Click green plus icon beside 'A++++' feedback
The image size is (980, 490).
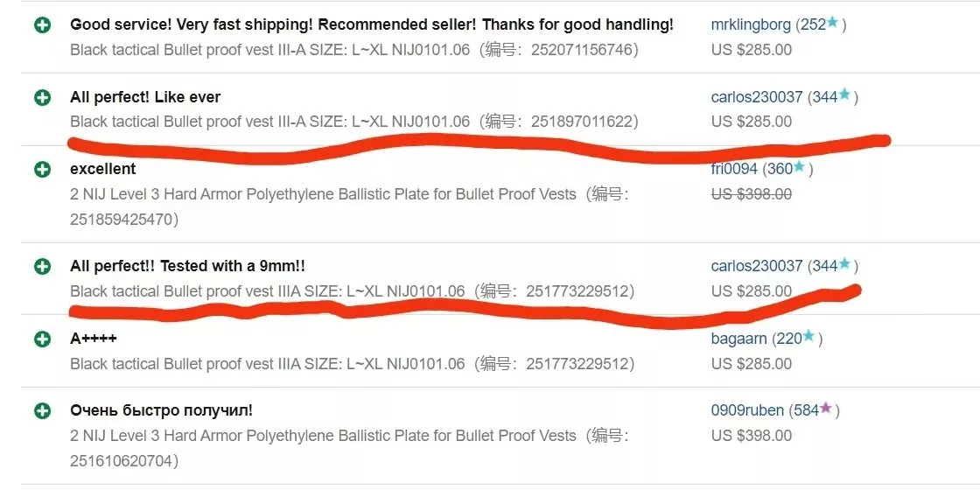point(43,339)
